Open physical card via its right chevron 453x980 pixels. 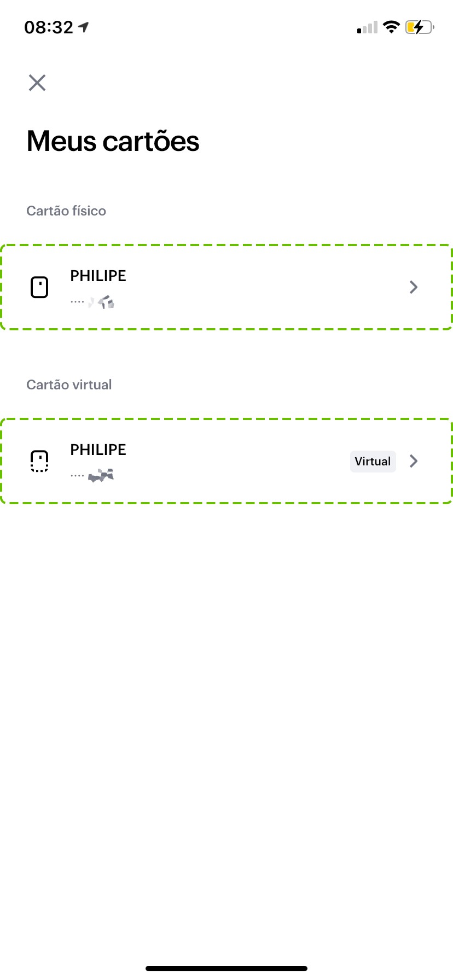(414, 287)
